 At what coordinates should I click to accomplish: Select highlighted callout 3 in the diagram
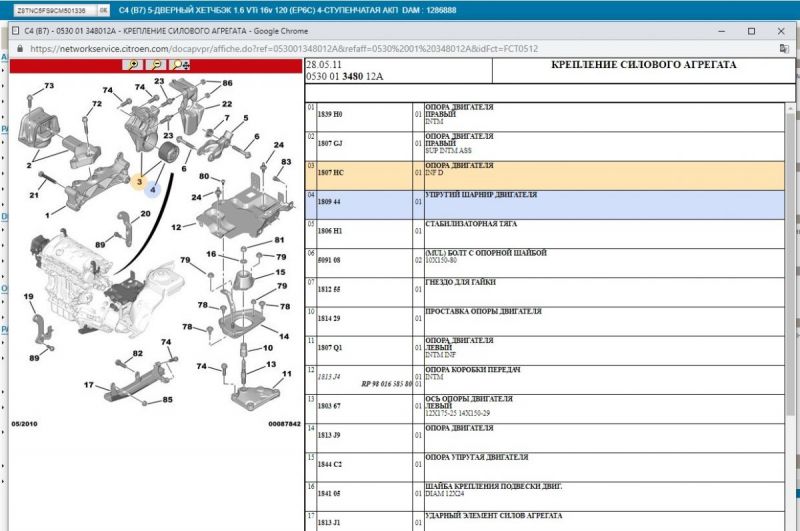point(139,183)
